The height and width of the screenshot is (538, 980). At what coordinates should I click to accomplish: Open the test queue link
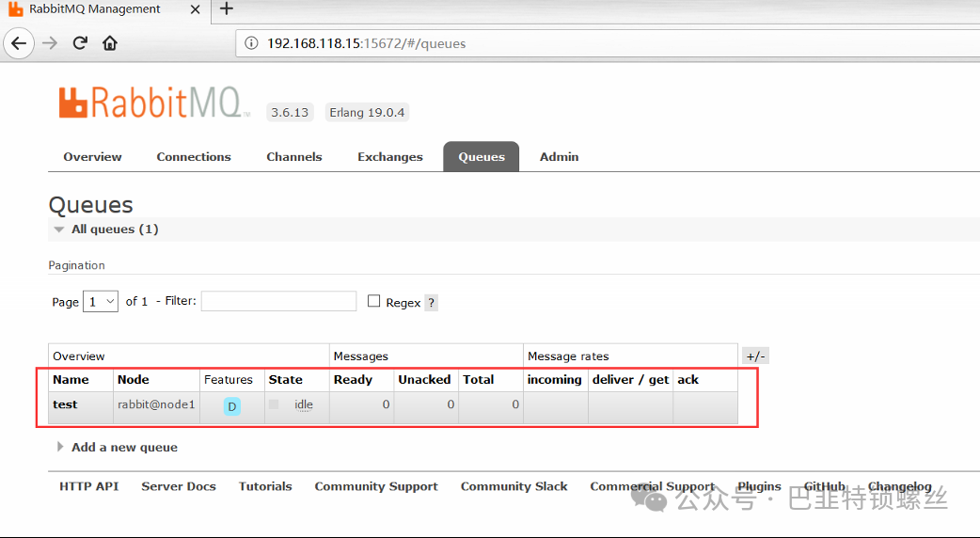pyautogui.click(x=65, y=404)
